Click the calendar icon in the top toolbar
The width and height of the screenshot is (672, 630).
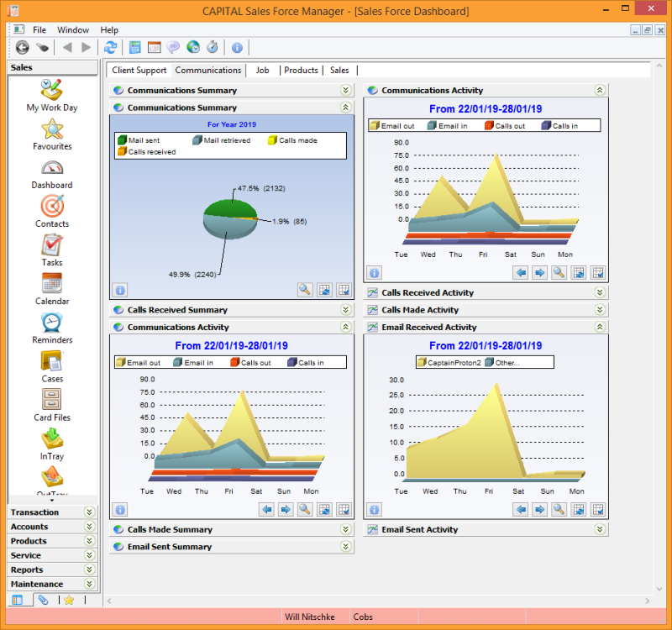click(x=154, y=47)
